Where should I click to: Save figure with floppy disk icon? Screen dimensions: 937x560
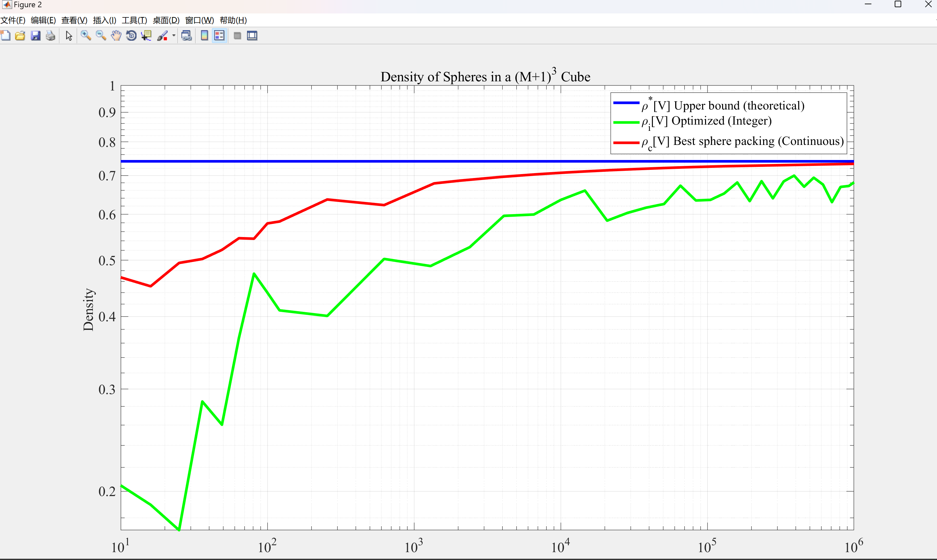click(35, 36)
